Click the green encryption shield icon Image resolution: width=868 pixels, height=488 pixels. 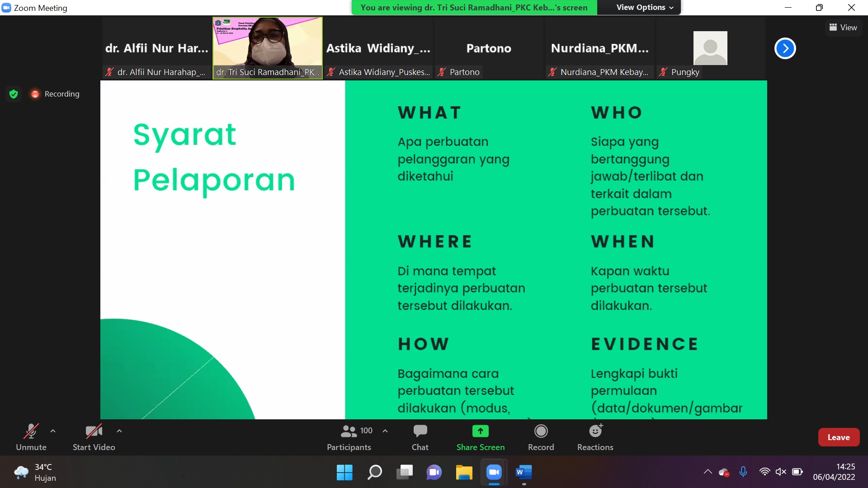14,94
